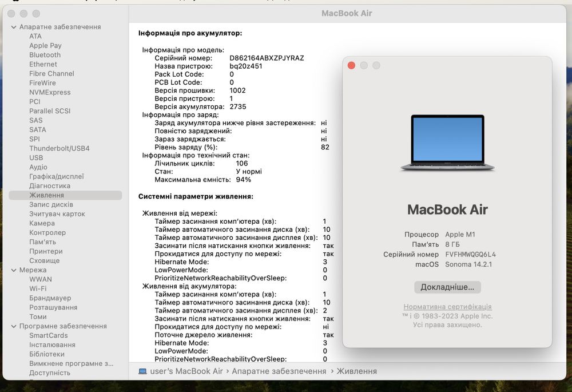Select the highlighted Живлення entry
The image size is (572, 392).
point(65,195)
